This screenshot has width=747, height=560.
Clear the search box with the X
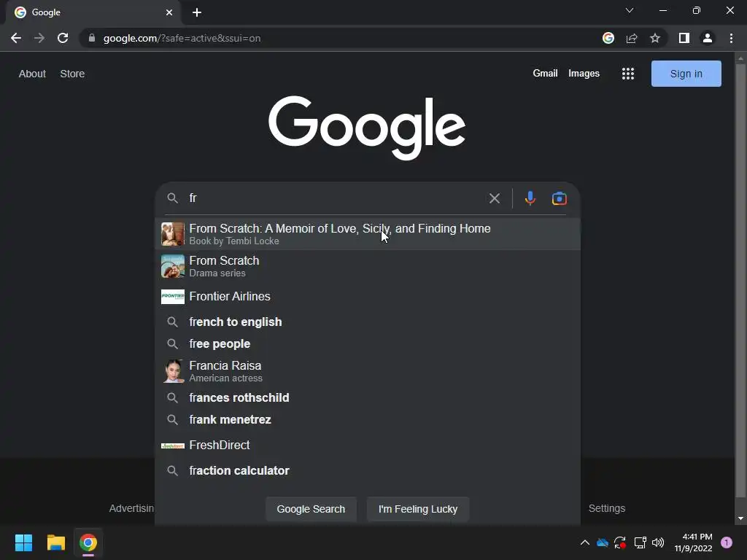pos(495,198)
